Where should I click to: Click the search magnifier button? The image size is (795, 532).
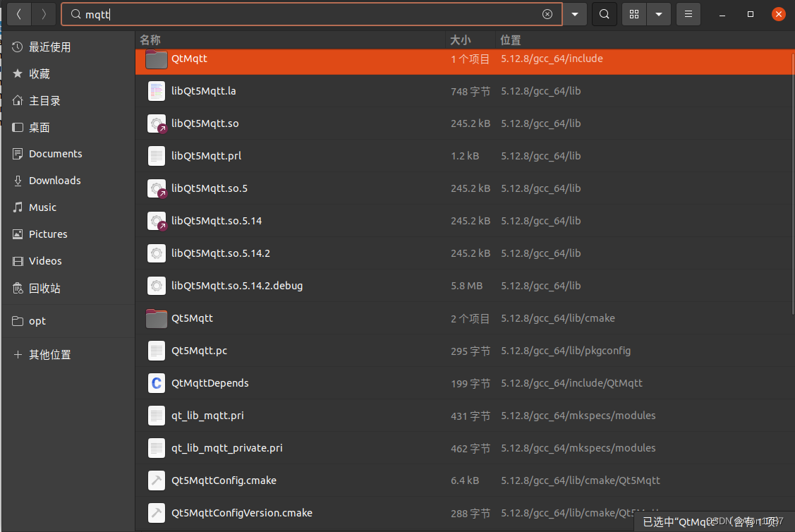[x=604, y=14]
